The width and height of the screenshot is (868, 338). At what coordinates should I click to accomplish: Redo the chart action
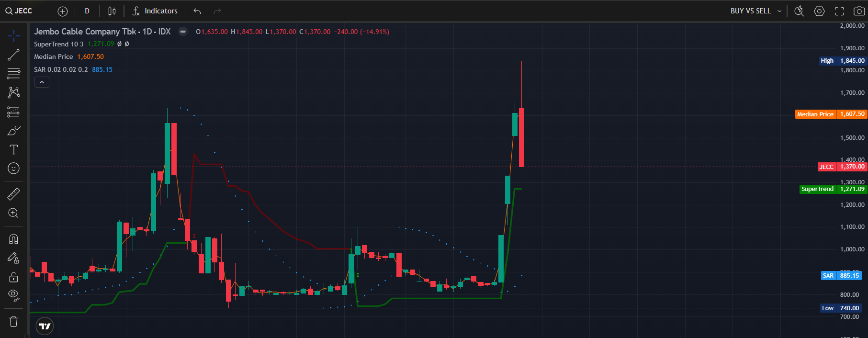(217, 11)
